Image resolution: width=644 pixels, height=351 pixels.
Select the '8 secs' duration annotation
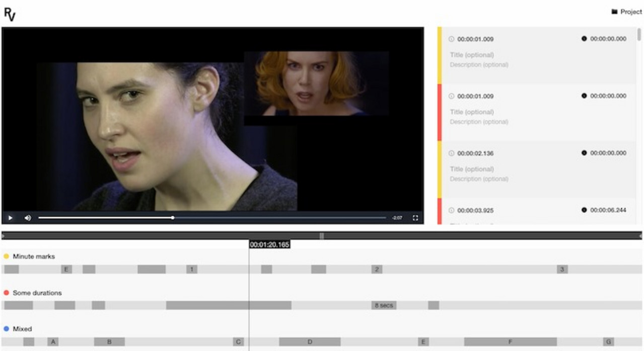click(x=384, y=305)
